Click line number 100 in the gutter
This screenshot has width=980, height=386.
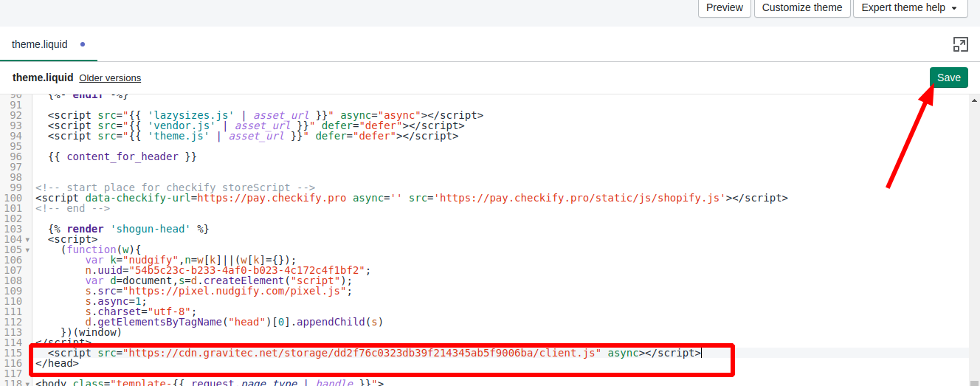point(13,198)
